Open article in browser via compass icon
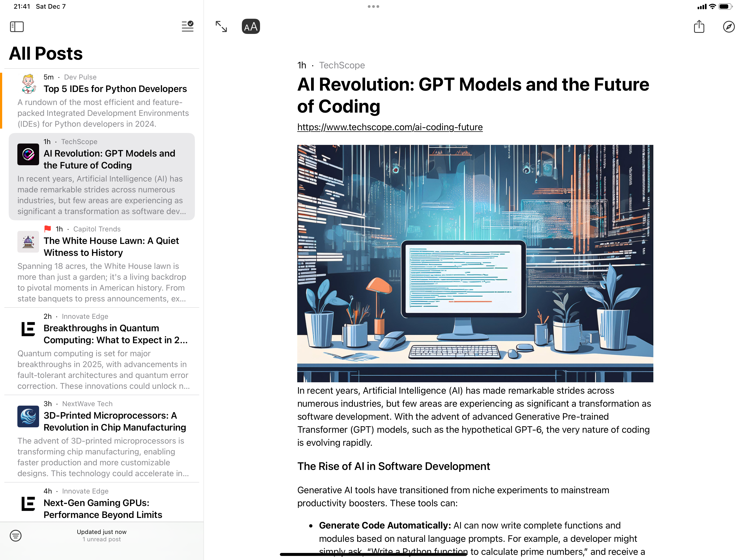Screen dimensions: 747x560 pos(729,27)
